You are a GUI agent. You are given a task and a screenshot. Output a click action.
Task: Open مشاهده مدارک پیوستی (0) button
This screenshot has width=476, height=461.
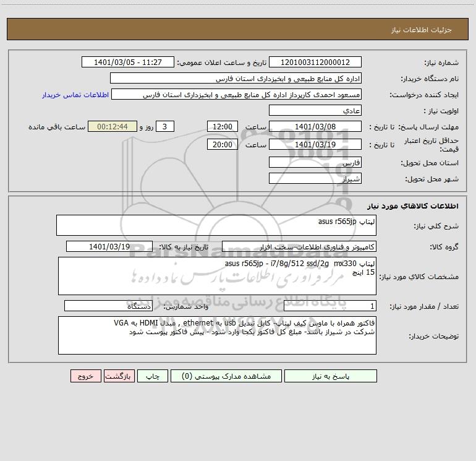pos(226,376)
